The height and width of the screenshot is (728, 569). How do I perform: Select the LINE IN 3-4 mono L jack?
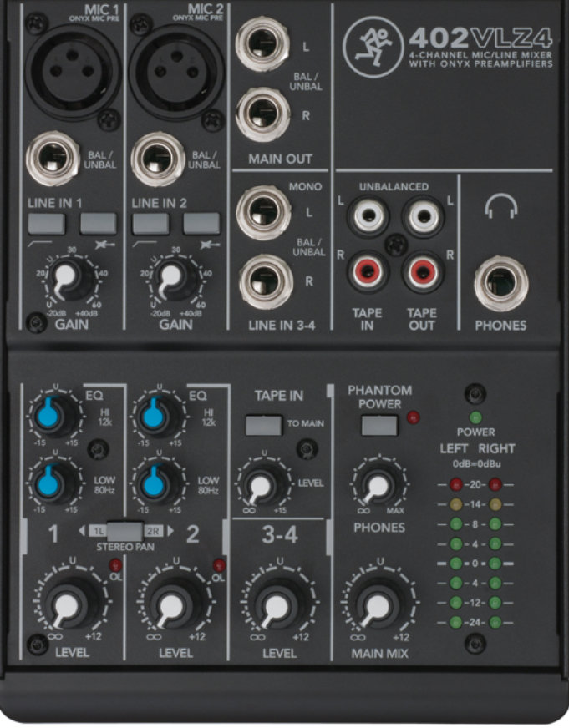tap(263, 212)
